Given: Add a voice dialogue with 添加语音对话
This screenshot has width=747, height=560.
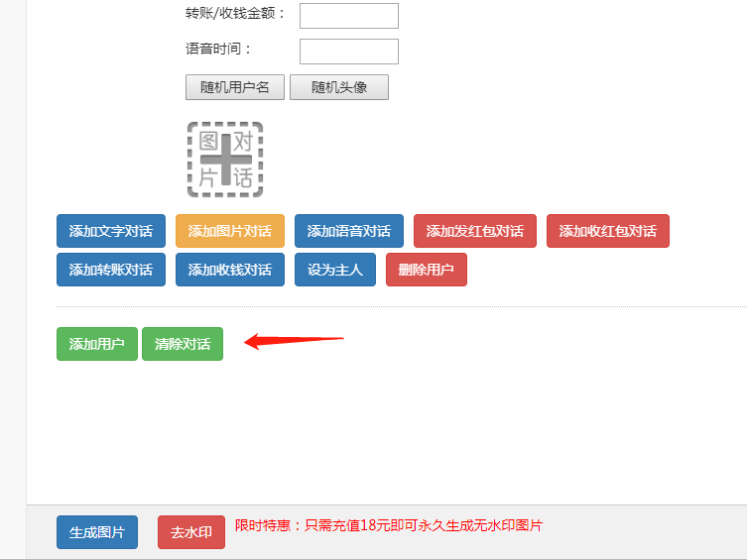Looking at the screenshot, I should pos(349,231).
